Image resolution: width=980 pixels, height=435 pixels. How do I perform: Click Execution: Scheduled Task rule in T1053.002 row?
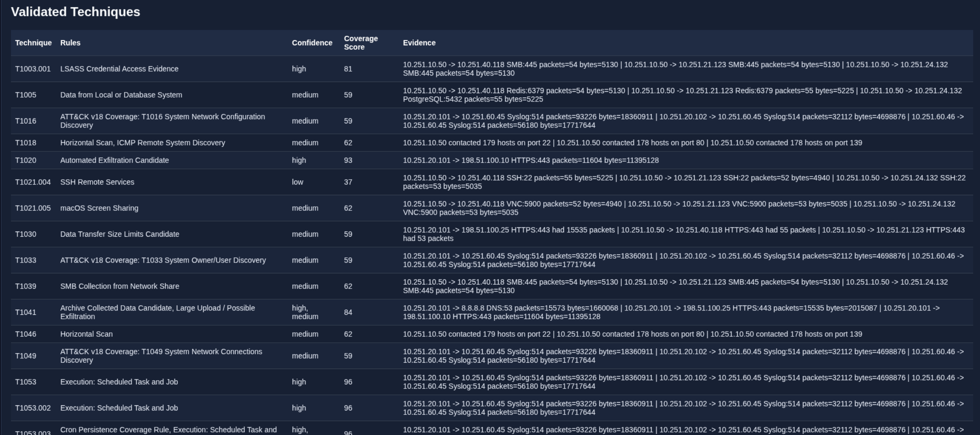pyautogui.click(x=119, y=408)
